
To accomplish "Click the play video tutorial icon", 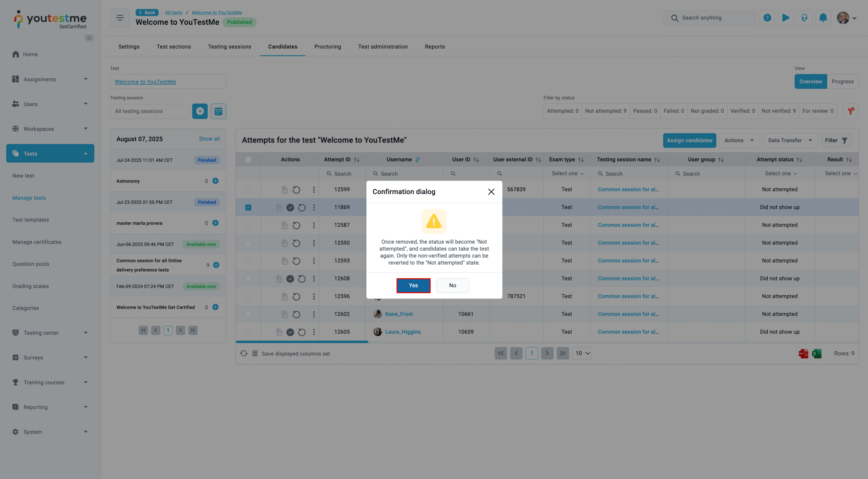I will pyautogui.click(x=786, y=18).
